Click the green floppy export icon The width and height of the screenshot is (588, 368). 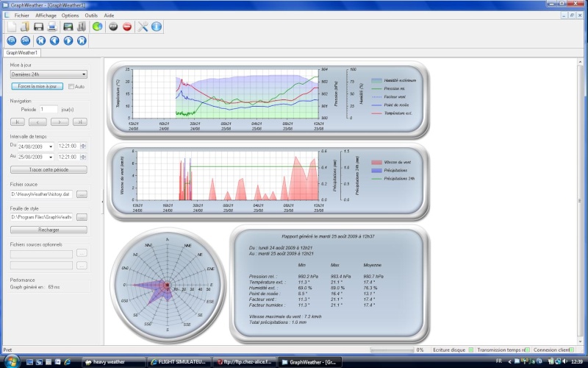(x=68, y=26)
